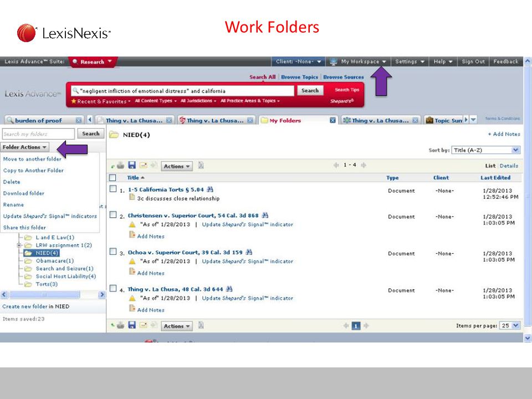Click the email icon in bottom toolbar
The image size is (532, 399).
(x=144, y=325)
